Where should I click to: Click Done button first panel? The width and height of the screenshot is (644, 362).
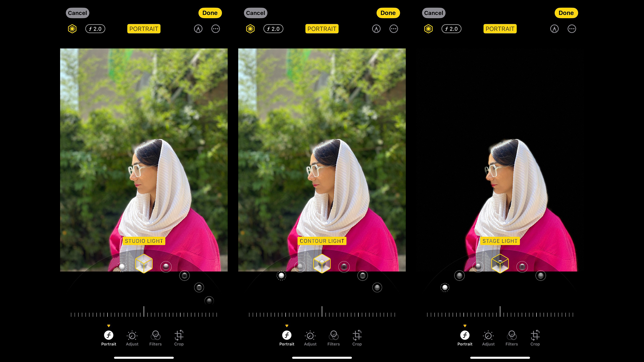(209, 13)
